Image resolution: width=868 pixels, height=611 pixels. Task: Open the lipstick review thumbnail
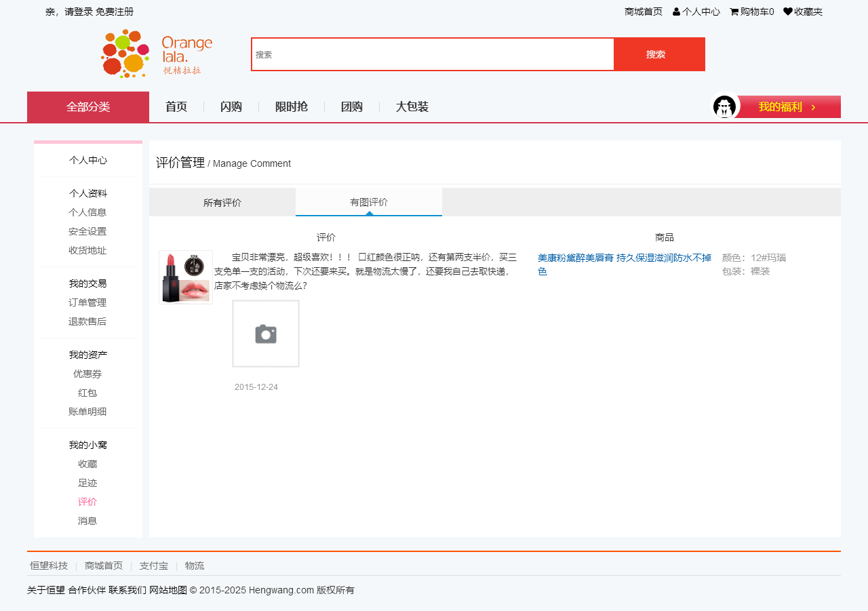186,277
